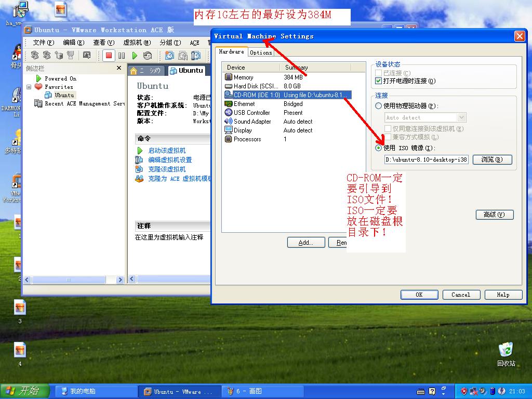
Task: Click the 高级 (Advanced) button
Action: (x=495, y=215)
